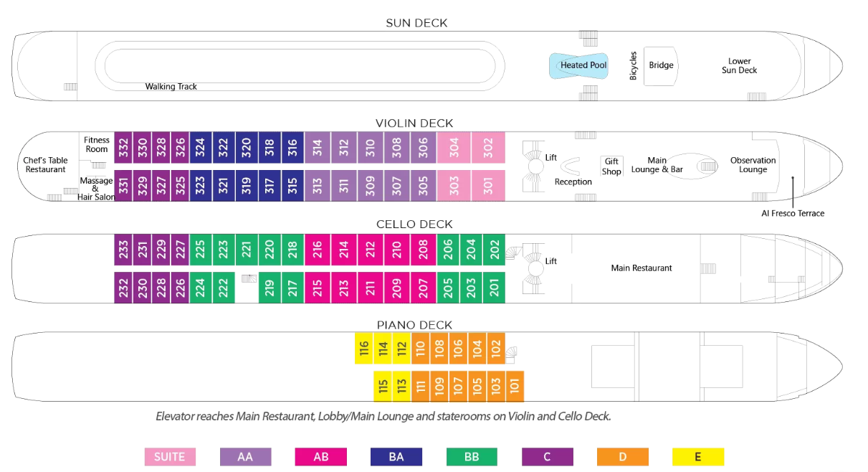
Task: Click the SUITE legend swatch
Action: 170,456
